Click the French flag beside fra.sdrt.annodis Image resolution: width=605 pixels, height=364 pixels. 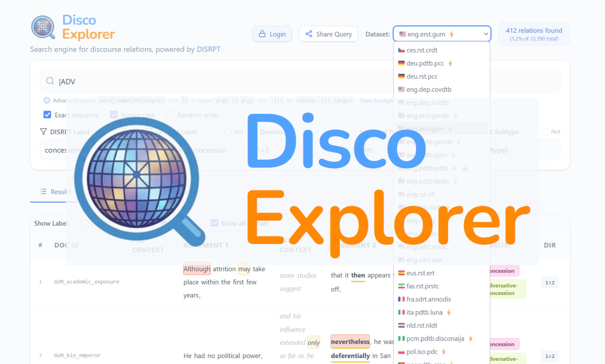[x=401, y=299]
